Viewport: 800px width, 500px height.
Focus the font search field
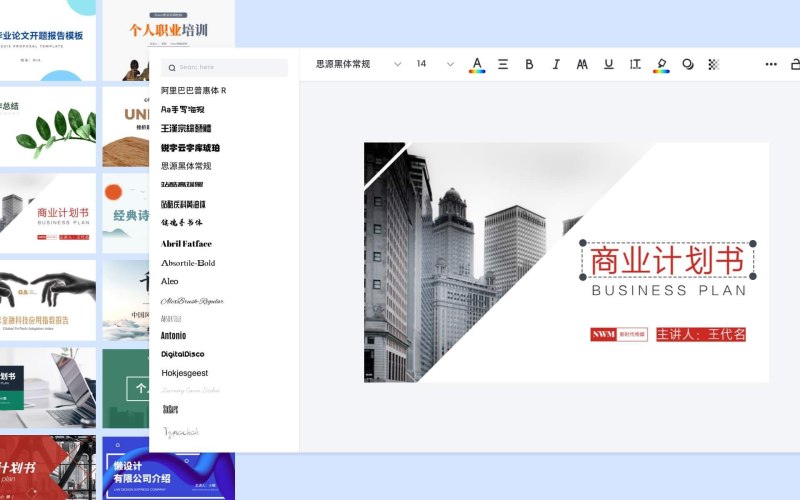pyautogui.click(x=224, y=67)
